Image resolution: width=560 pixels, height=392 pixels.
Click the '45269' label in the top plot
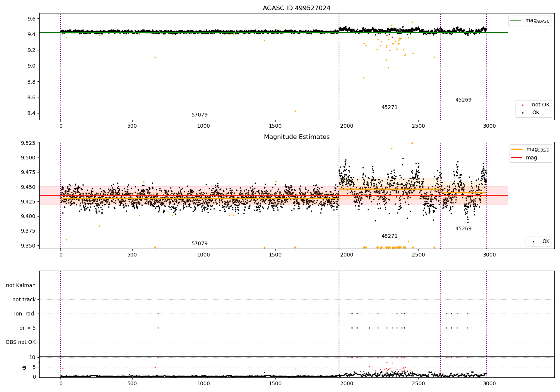point(463,100)
